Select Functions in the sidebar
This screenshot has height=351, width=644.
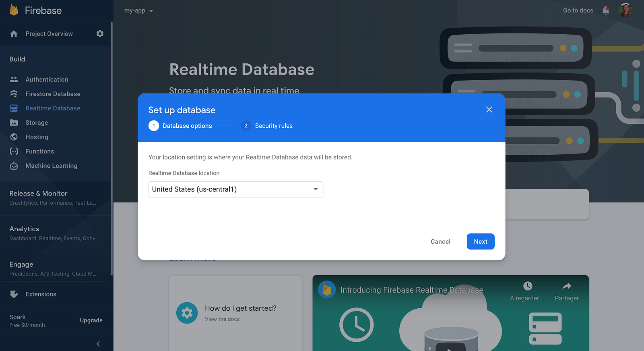click(39, 152)
